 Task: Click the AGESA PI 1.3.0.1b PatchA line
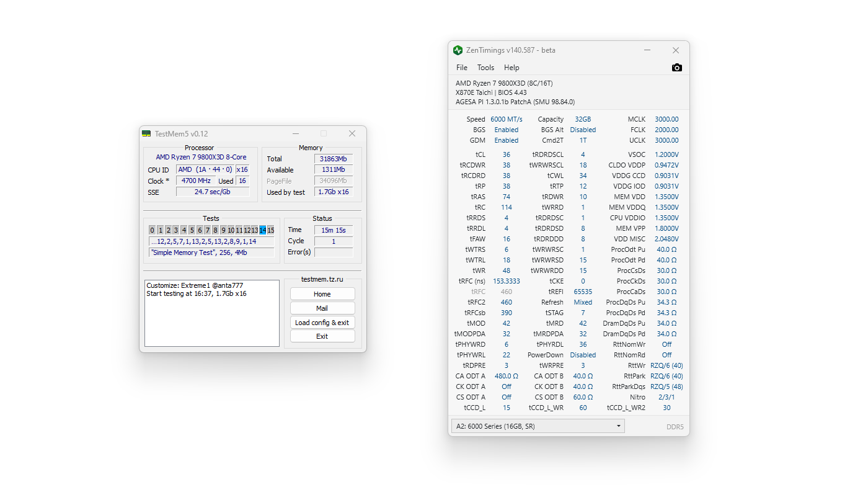tap(515, 102)
